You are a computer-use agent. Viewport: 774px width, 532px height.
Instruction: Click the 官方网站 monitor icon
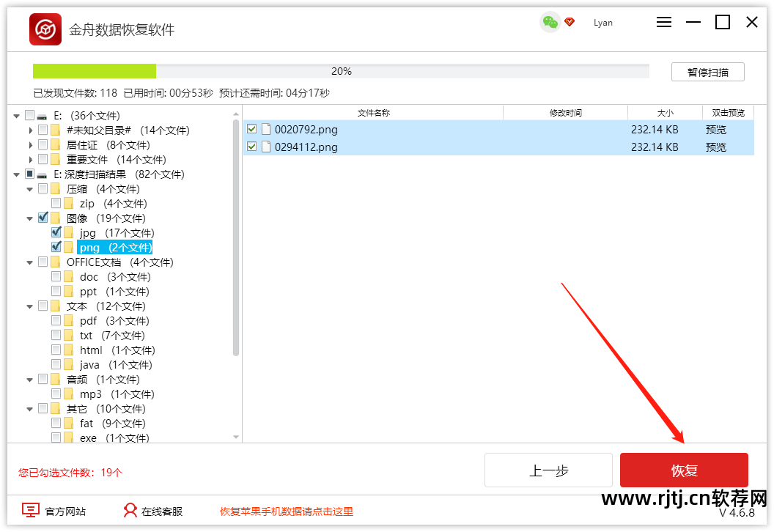click(30, 511)
